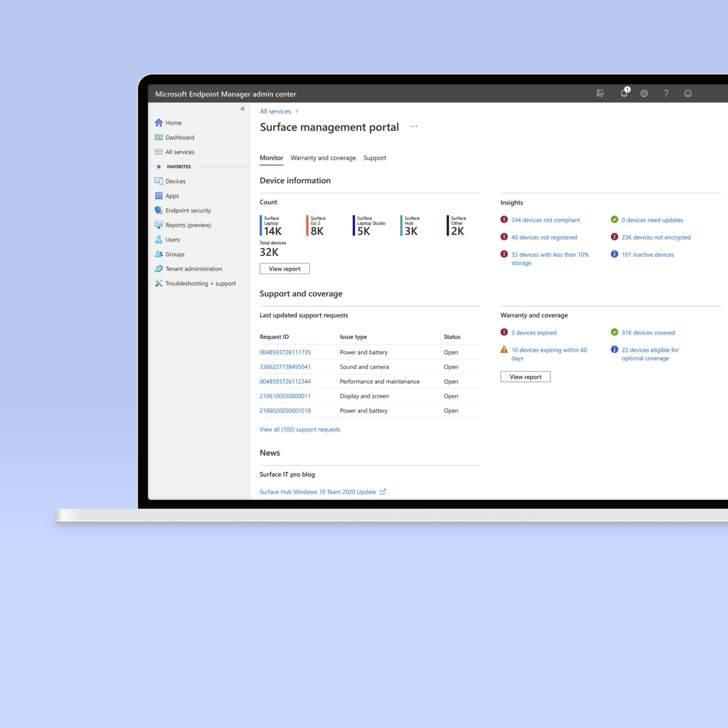Click green check beside 31K devices covered
The height and width of the screenshot is (728, 728).
tap(614, 332)
